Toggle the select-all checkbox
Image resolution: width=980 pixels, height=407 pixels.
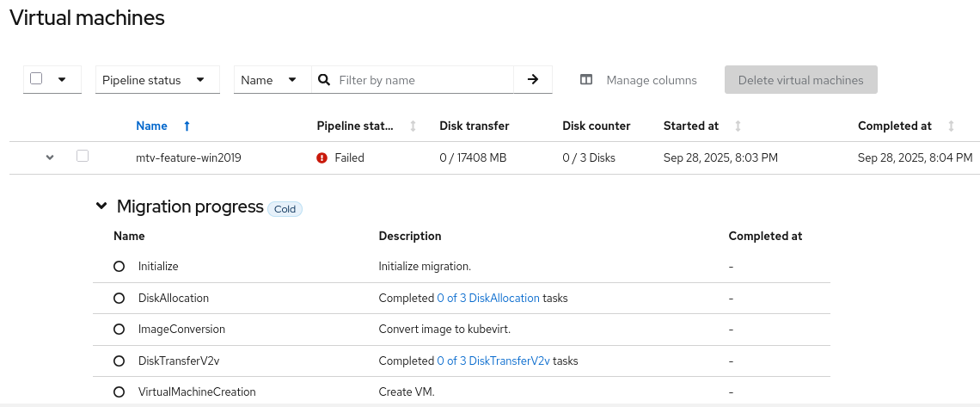[36, 79]
